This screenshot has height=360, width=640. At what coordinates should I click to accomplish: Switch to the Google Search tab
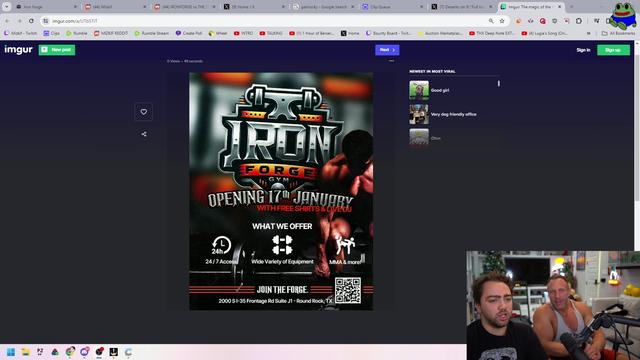323,7
